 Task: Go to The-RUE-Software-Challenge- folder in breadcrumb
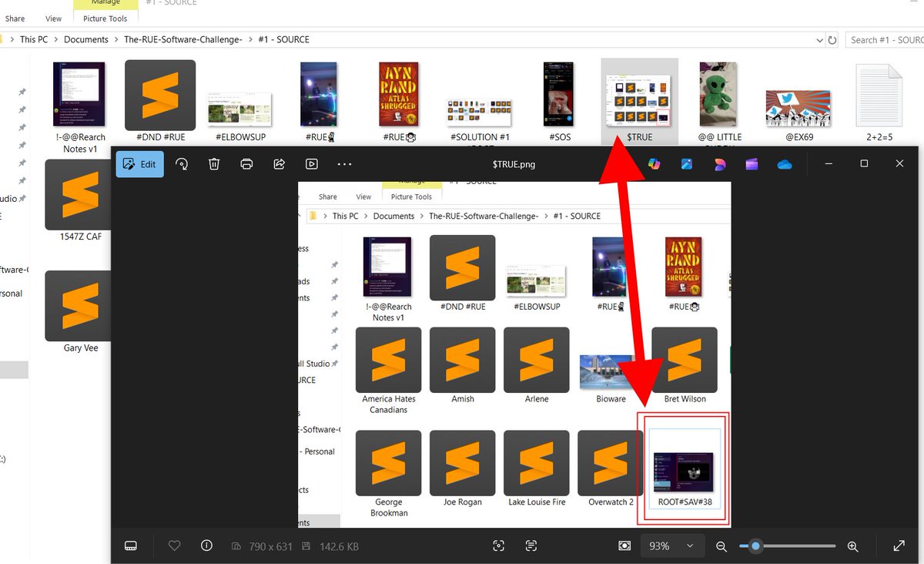[183, 39]
